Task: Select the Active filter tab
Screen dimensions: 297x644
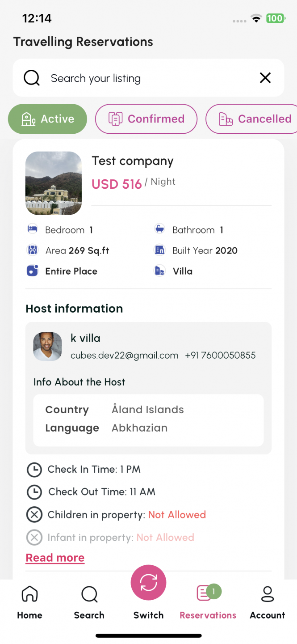Action: 47,119
